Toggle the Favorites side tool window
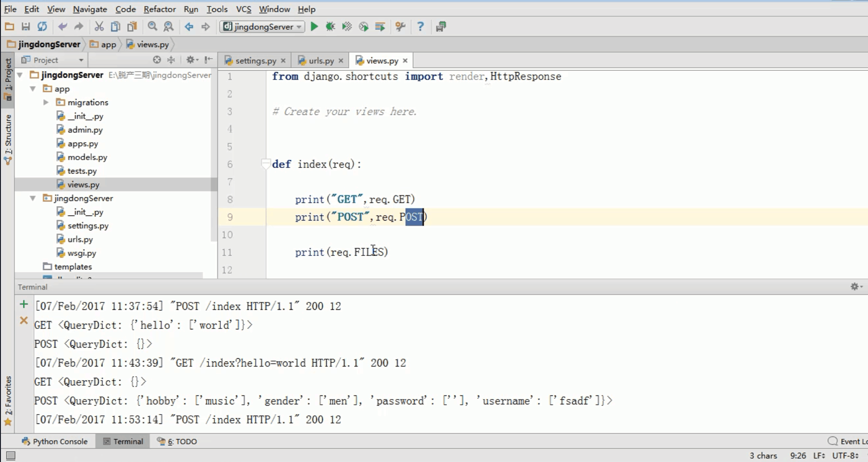 click(x=8, y=401)
